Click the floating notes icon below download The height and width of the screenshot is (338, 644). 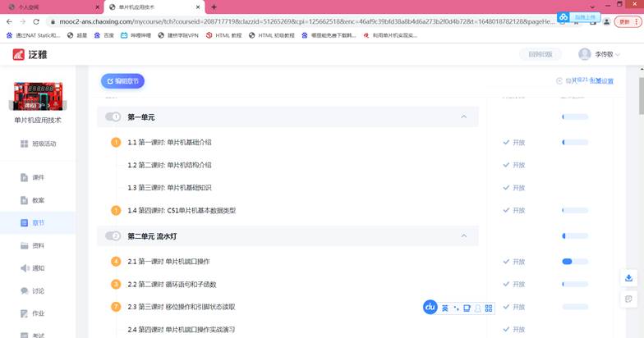pos(628,299)
